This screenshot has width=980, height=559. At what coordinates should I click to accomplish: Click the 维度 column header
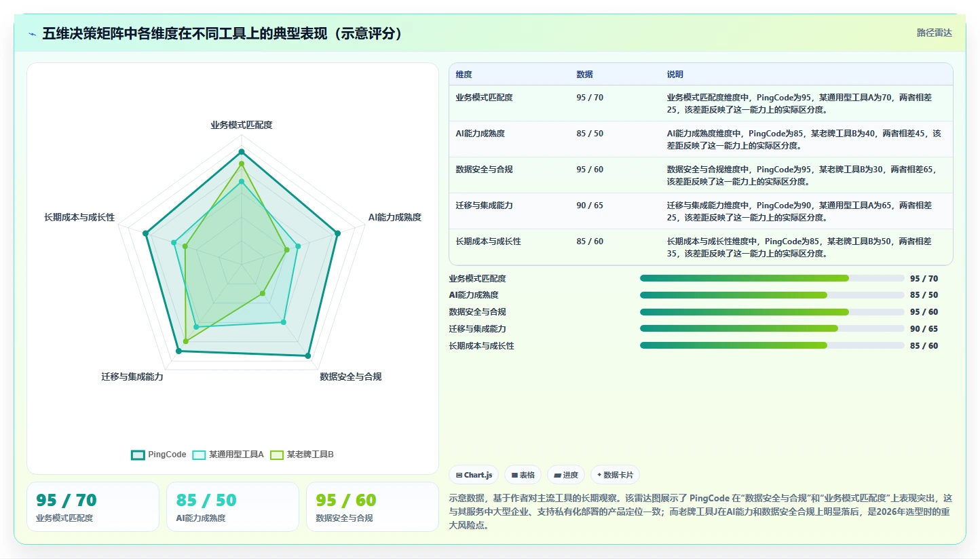point(464,75)
